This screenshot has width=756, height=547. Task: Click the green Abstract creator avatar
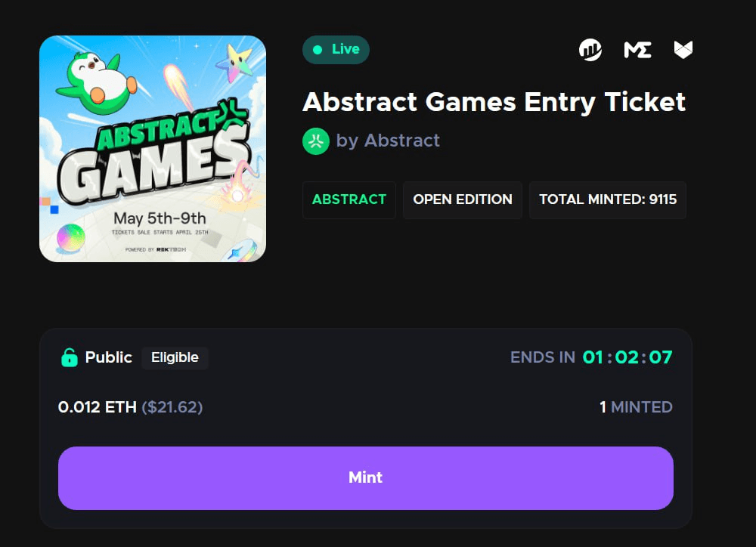click(316, 141)
